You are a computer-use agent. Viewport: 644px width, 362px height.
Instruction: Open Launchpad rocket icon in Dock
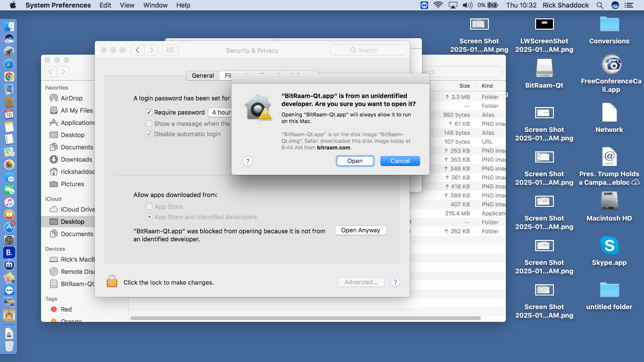9,51
